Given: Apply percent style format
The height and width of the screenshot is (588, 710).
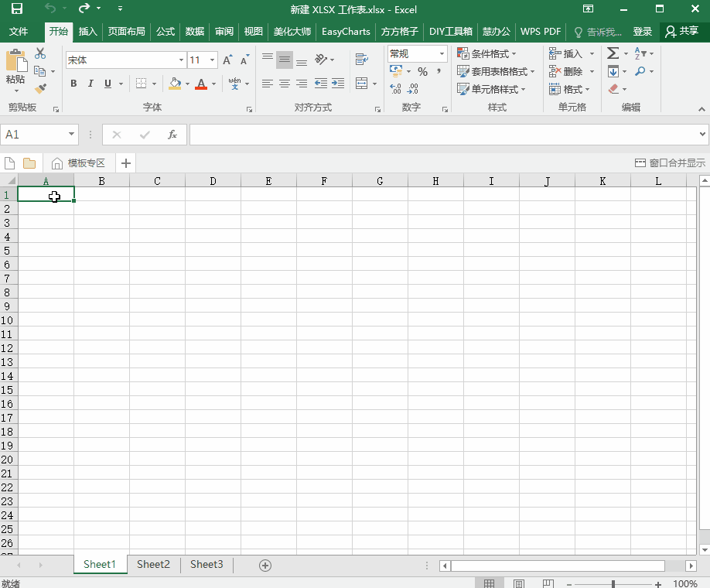Looking at the screenshot, I should click(422, 72).
